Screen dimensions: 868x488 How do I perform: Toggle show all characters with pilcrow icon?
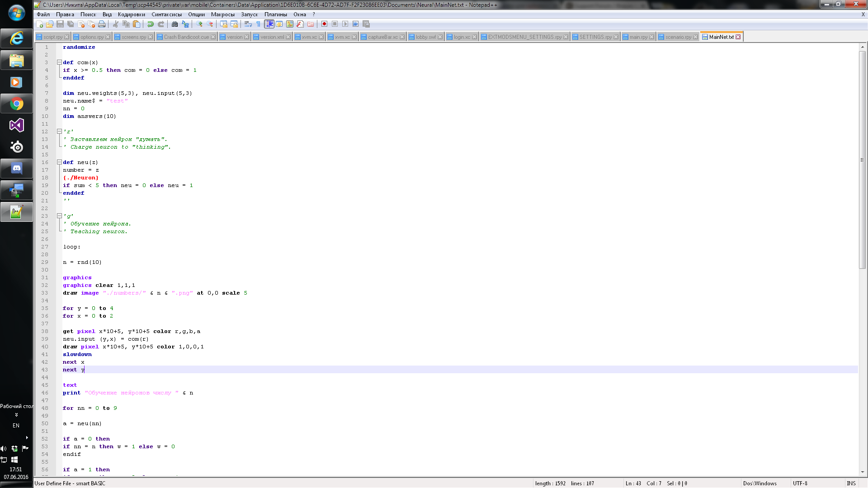tap(258, 24)
